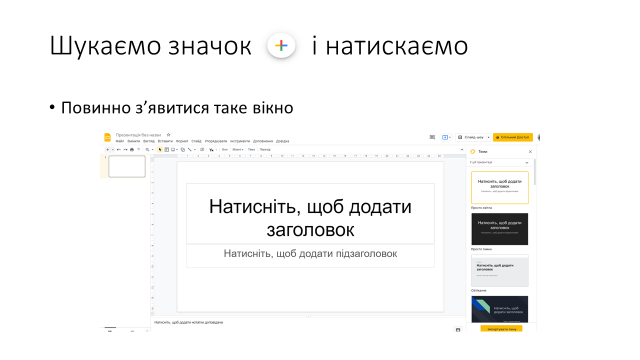Viewport: 640px width, 360px height.
Task: Open the Slideshow options dropdown arrow
Action: pos(489,138)
